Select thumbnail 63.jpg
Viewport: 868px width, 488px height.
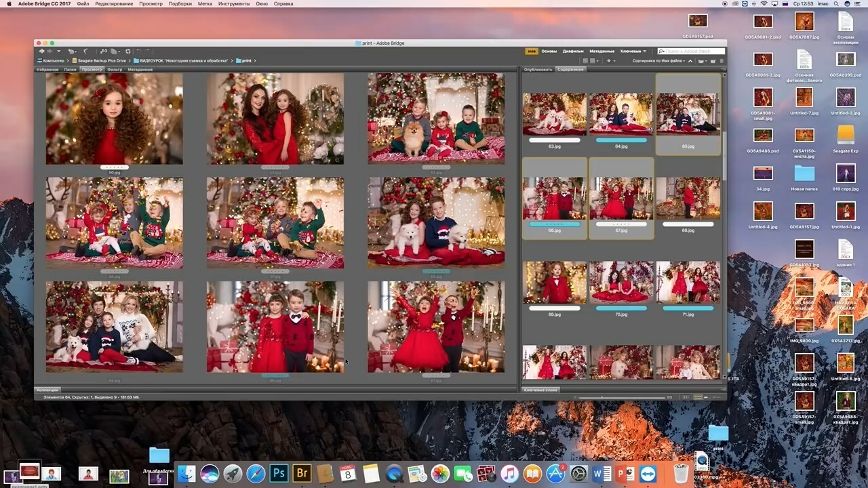pyautogui.click(x=554, y=114)
